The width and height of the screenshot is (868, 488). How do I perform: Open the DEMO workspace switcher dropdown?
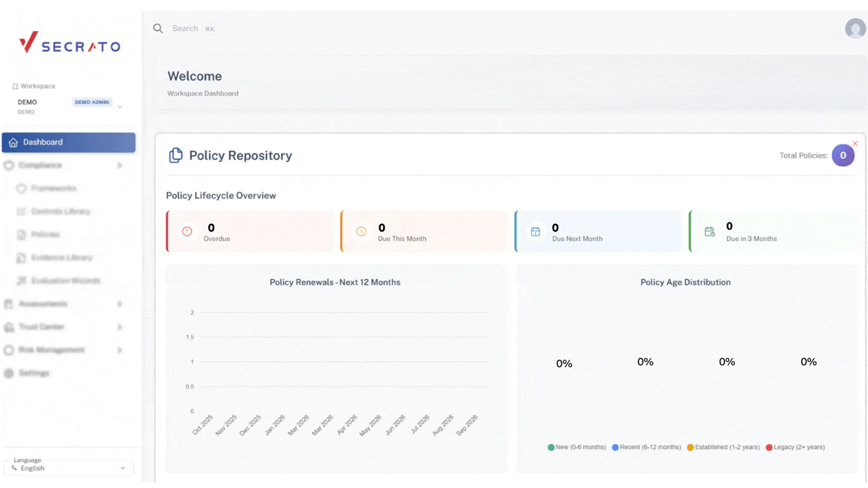tap(120, 107)
